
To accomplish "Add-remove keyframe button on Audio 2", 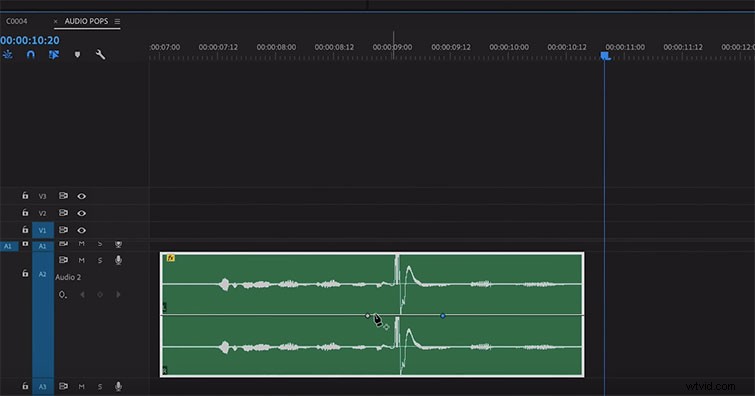I will click(x=100, y=294).
